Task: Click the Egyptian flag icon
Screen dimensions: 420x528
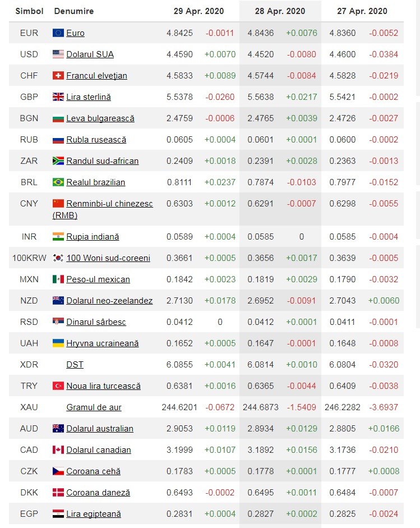Action: [58, 514]
